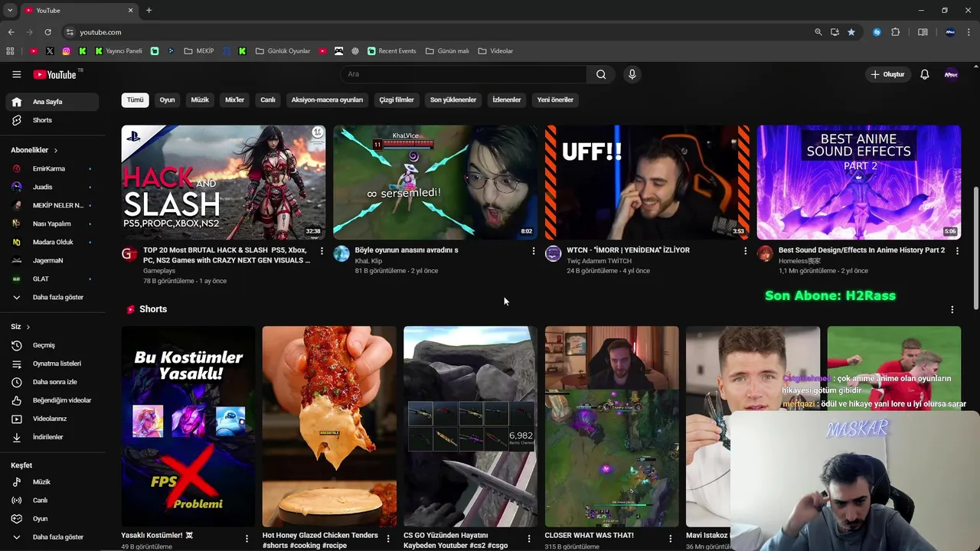Select the Mix'ler filter chip
980x551 pixels.
point(234,99)
